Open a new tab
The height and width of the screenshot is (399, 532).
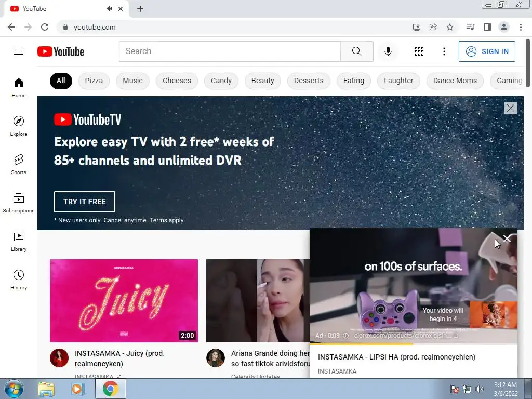point(140,9)
